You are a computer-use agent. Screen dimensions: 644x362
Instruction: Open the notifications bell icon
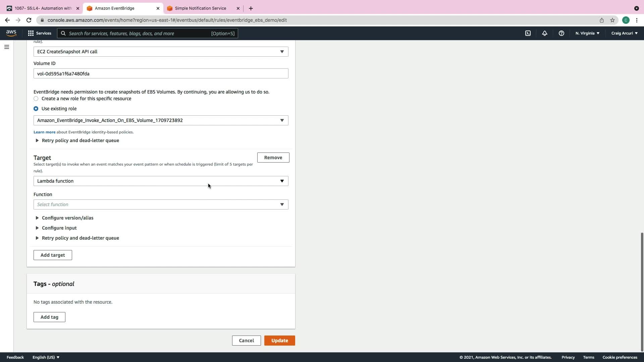coord(545,33)
